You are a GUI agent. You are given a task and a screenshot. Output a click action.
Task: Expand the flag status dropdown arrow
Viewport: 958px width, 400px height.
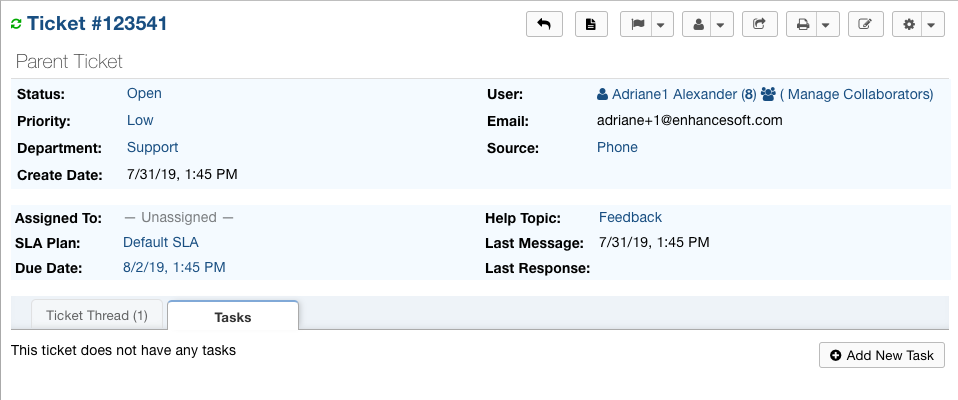(662, 24)
